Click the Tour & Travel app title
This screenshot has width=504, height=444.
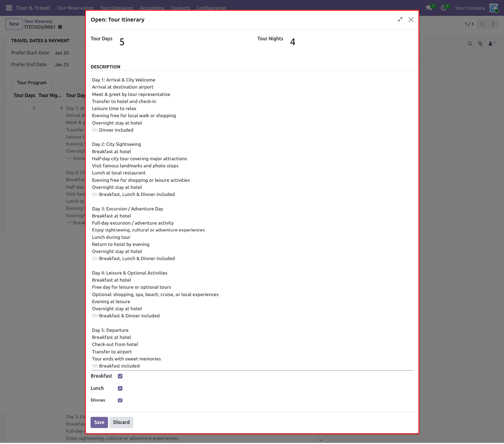tap(33, 8)
